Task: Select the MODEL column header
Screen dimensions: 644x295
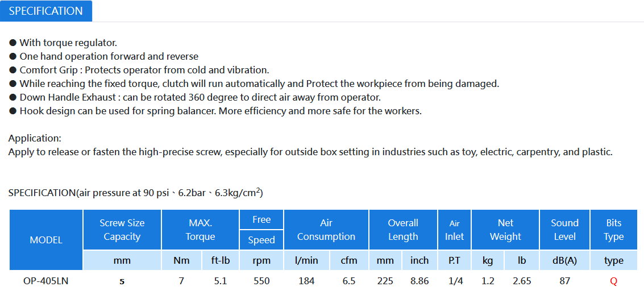Action: [x=46, y=240]
